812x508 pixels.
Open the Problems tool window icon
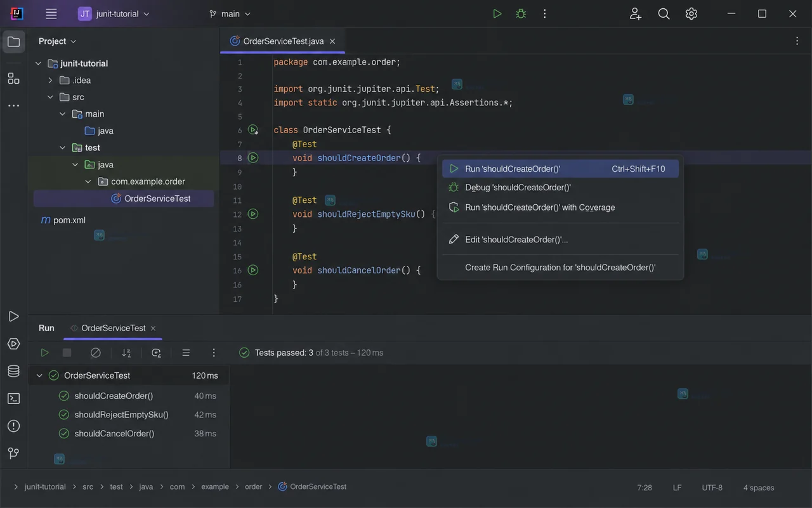[13, 426]
